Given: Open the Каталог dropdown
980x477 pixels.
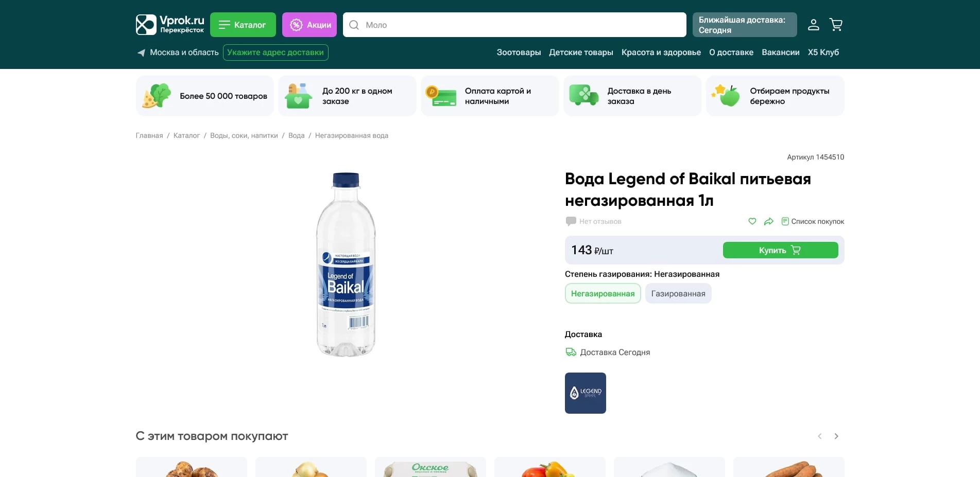Looking at the screenshot, I should pyautogui.click(x=243, y=24).
